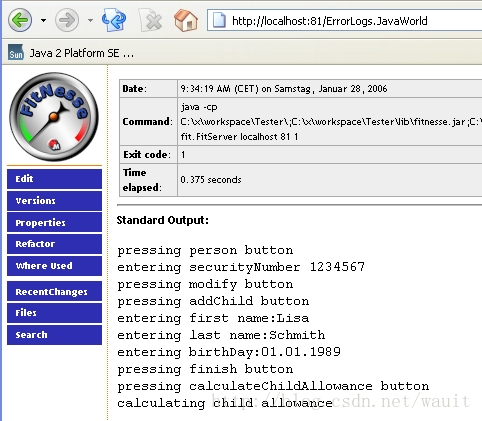Go to browser Home page icon
The width and height of the screenshot is (482, 421).
click(x=186, y=20)
